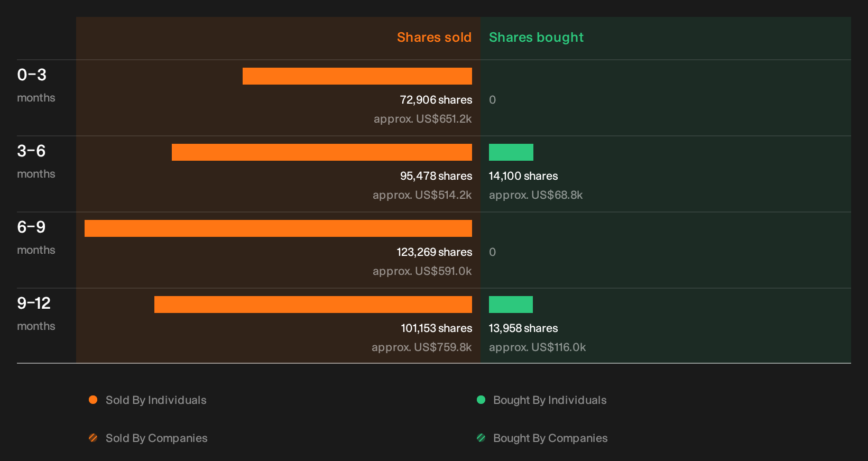Toggle the Bought By Companies legend label
868x461 pixels.
click(550, 438)
